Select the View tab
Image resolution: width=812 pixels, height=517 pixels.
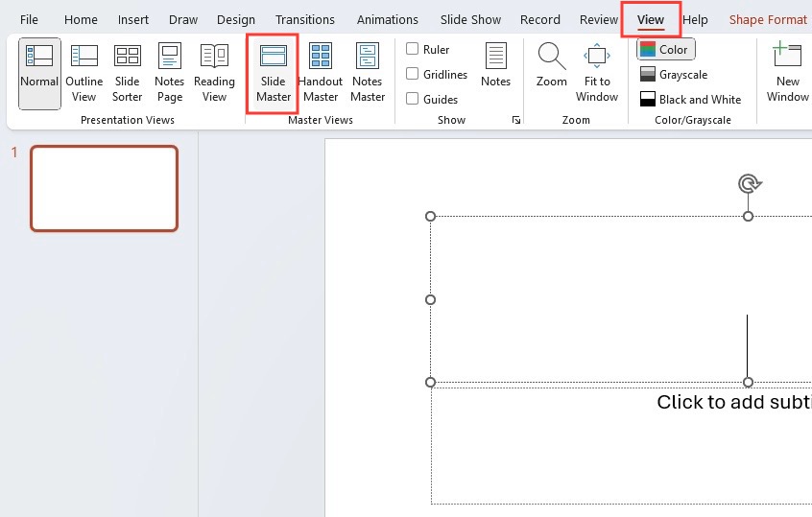click(x=651, y=20)
